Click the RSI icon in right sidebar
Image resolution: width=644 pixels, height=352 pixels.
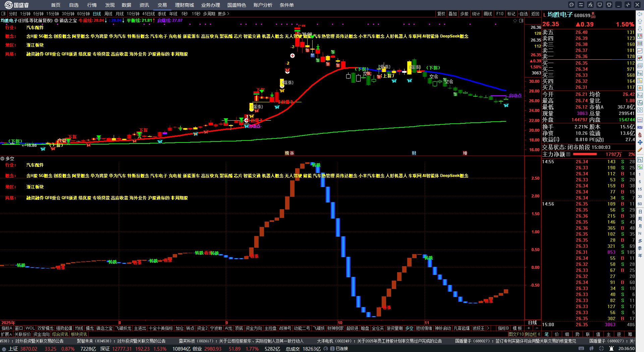click(640, 127)
